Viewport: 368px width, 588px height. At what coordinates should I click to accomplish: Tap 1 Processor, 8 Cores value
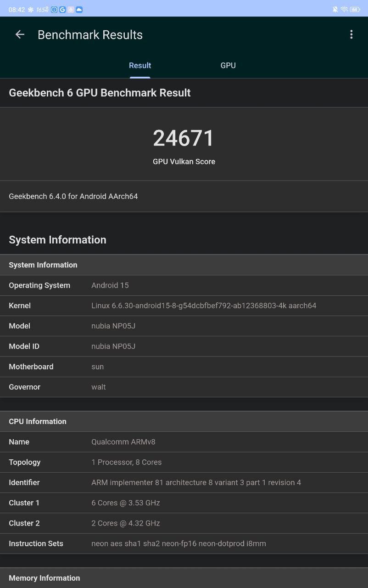click(x=127, y=462)
